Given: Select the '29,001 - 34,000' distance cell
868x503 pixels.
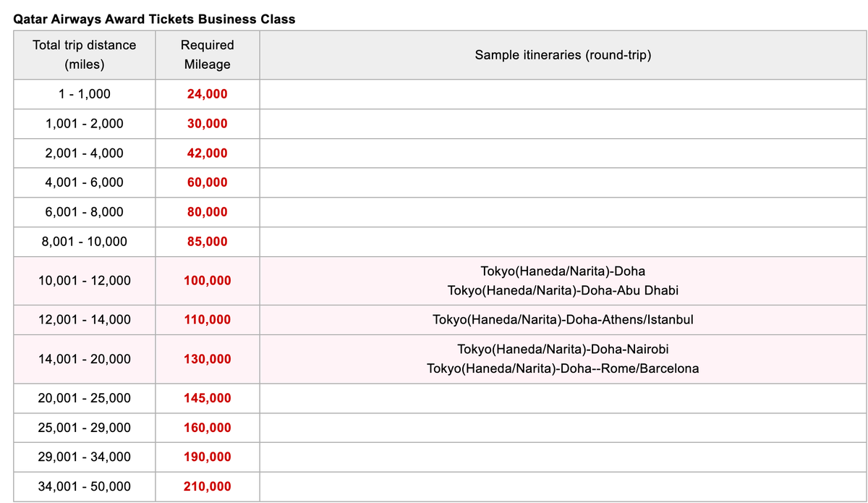Looking at the screenshot, I should pos(85,457).
